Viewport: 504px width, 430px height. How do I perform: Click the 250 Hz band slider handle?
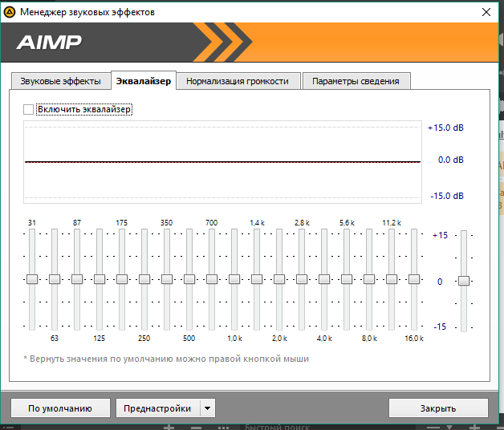coord(144,279)
